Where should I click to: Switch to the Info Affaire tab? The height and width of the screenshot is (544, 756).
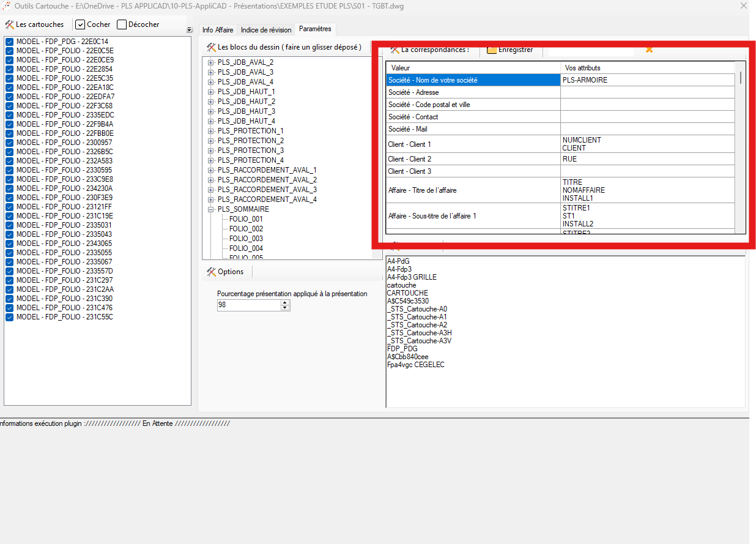pyautogui.click(x=218, y=30)
